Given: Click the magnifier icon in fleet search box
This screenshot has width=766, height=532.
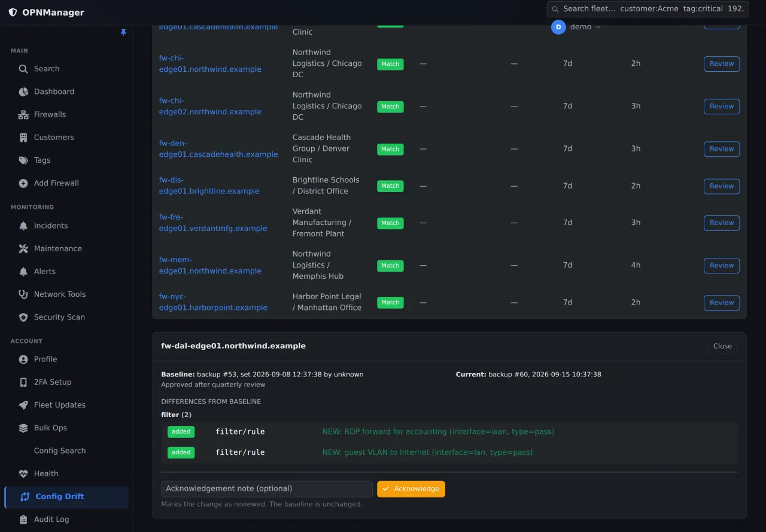Looking at the screenshot, I should (x=555, y=9).
